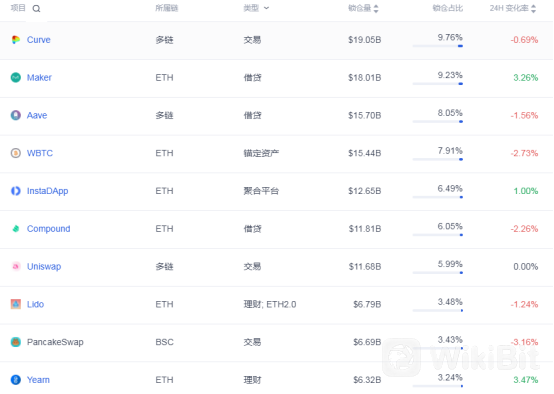Screen dimensions: 554x394
Task: Click the WBTC coin logo icon
Action: click(16, 153)
